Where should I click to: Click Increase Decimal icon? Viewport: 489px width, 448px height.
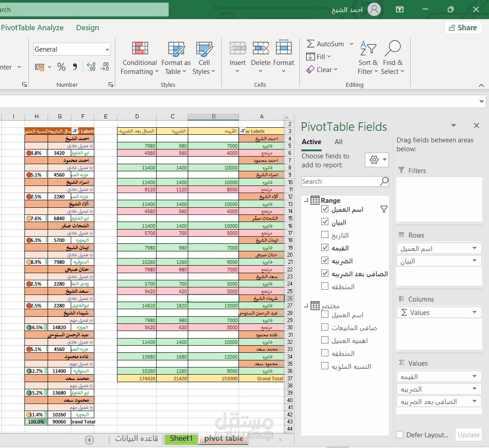(x=91, y=67)
